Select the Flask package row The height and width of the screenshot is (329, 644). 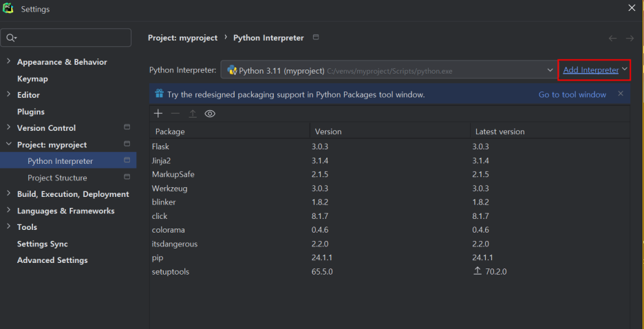point(389,146)
